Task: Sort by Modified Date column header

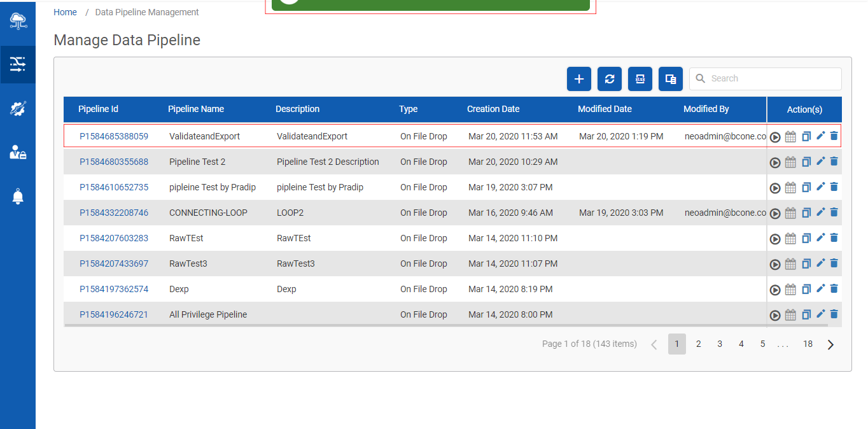Action: coord(605,109)
